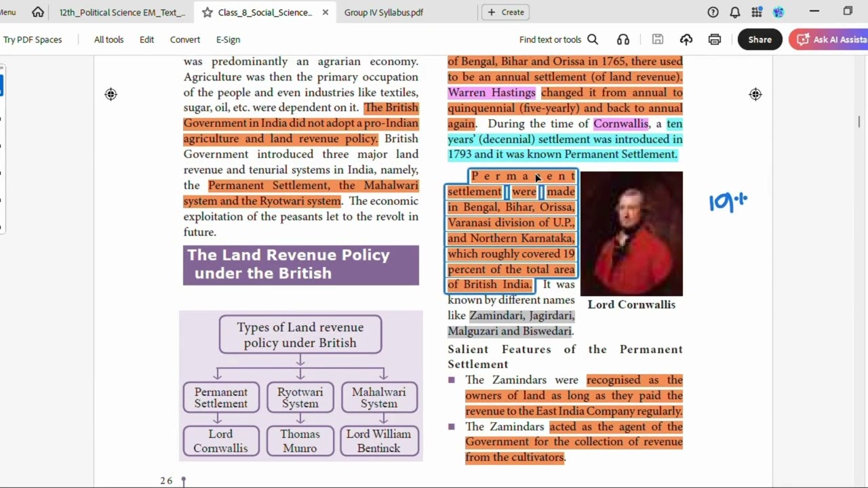Screen dimensions: 868x488
Task: Open the apps grid icon
Action: click(757, 12)
